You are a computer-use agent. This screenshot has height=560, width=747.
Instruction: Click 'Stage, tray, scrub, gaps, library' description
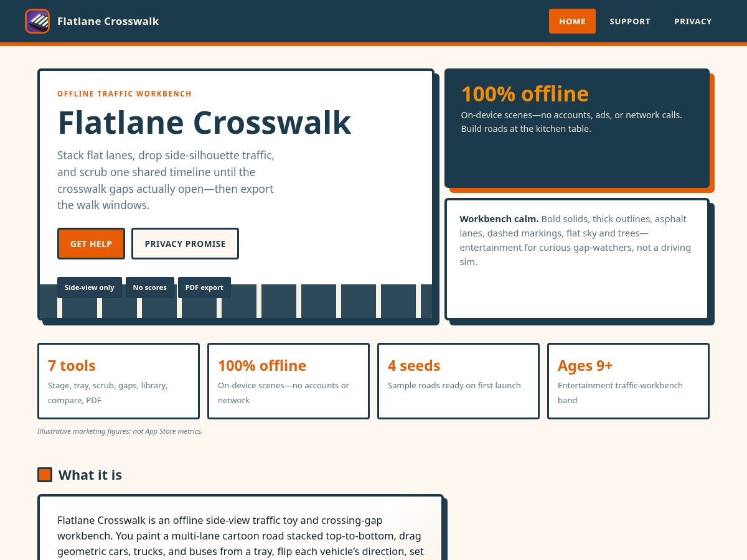[108, 393]
